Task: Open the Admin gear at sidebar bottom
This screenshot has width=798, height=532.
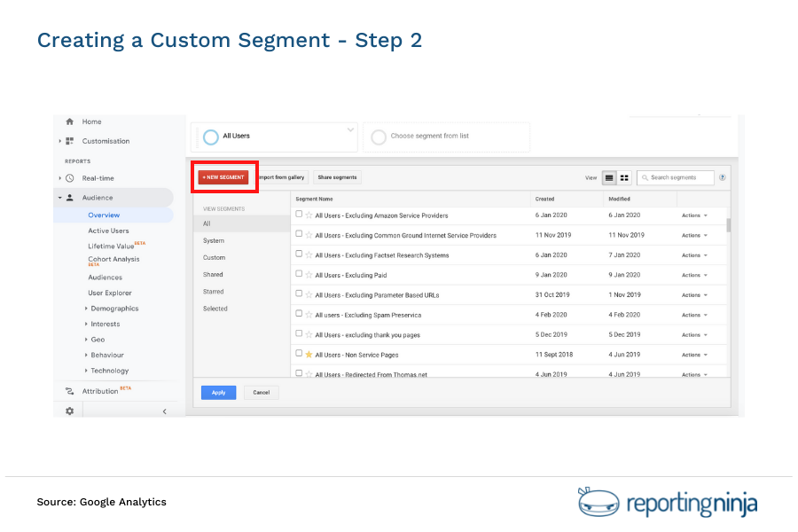Action: (x=67, y=411)
